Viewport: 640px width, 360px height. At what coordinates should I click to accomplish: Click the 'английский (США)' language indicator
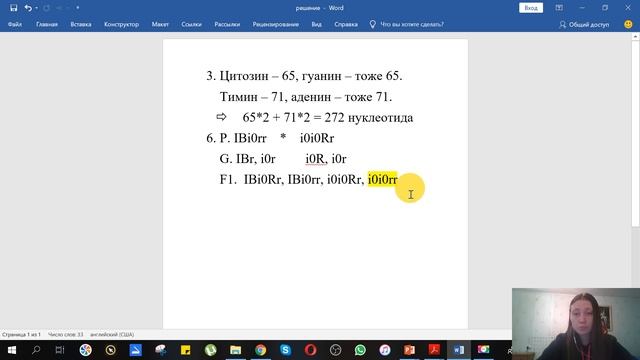click(112, 334)
